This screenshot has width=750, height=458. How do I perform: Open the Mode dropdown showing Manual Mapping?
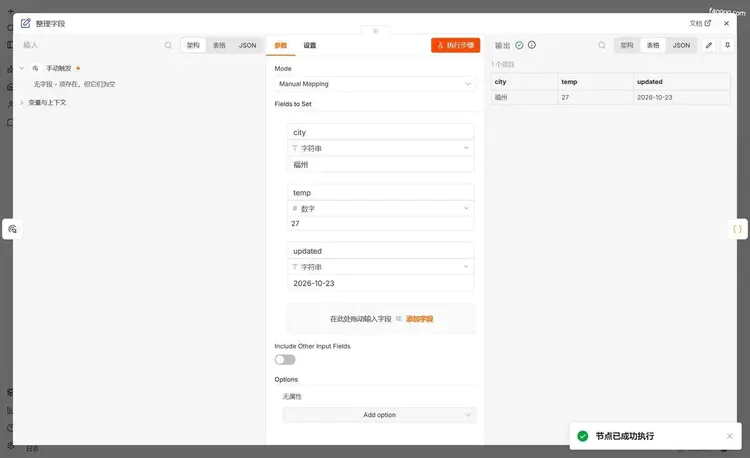(375, 84)
